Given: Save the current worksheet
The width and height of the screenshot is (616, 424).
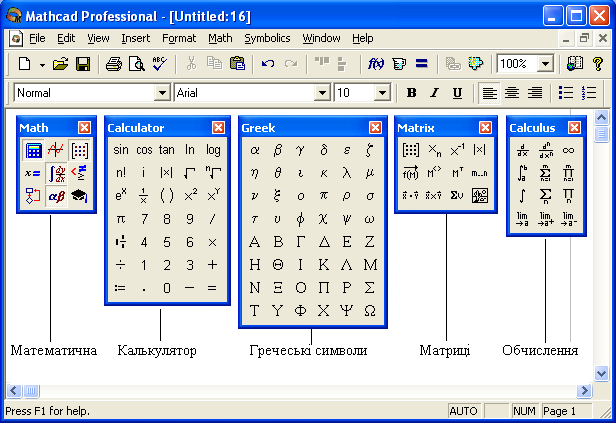Looking at the screenshot, I should (83, 64).
